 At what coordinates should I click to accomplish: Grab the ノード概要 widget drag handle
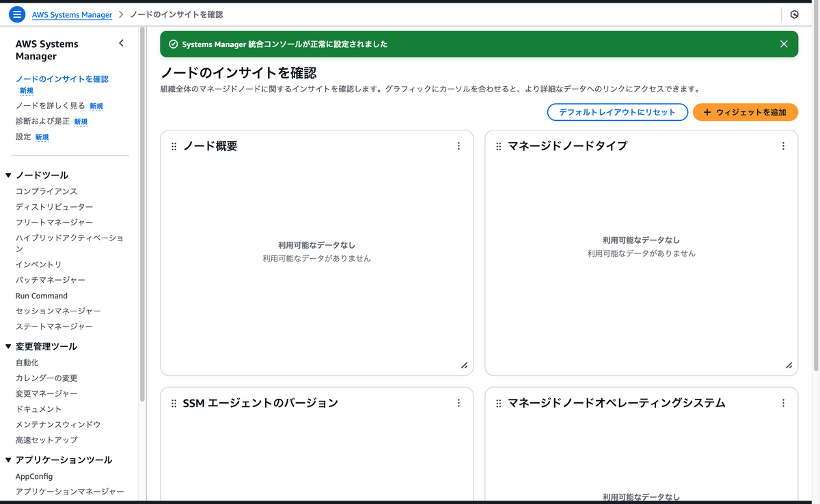click(174, 146)
